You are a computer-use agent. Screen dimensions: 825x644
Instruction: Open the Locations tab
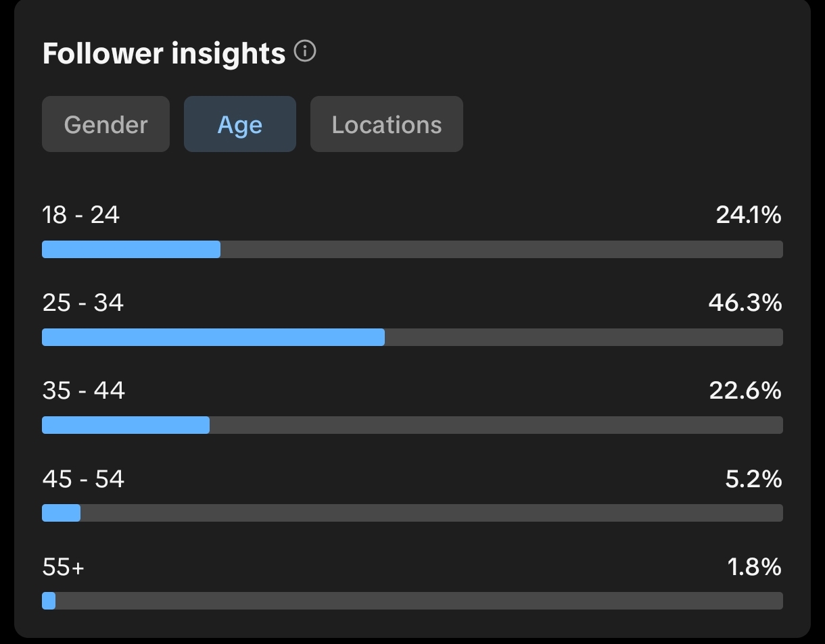click(386, 124)
